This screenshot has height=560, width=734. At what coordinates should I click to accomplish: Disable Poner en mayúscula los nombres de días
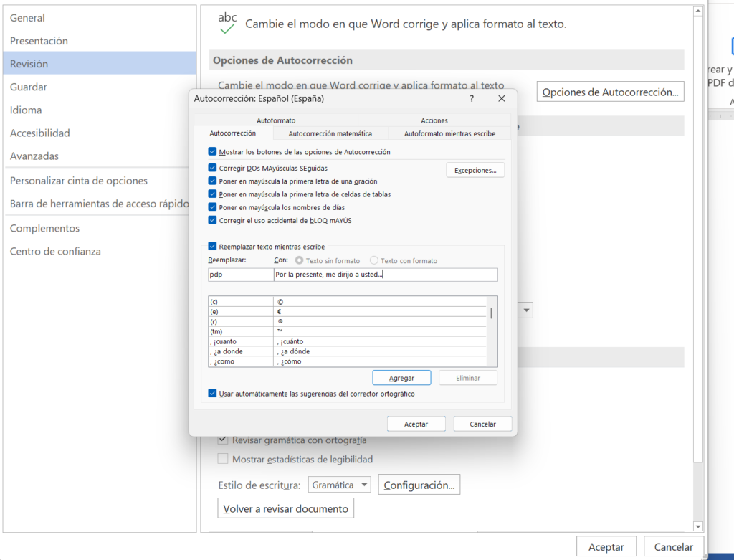point(212,207)
